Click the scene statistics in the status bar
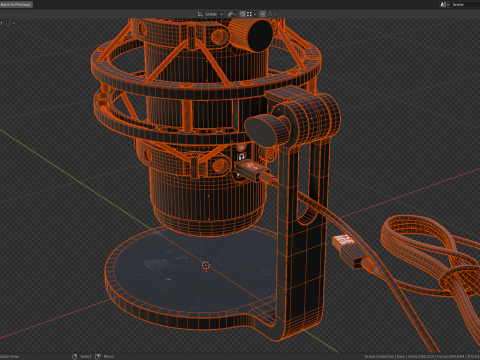The image size is (480, 360). (x=422, y=357)
